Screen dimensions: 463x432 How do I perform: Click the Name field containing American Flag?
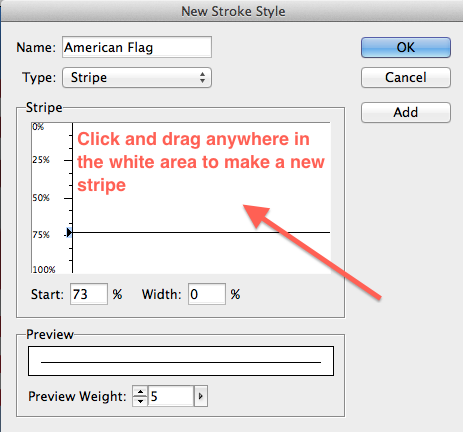[137, 47]
